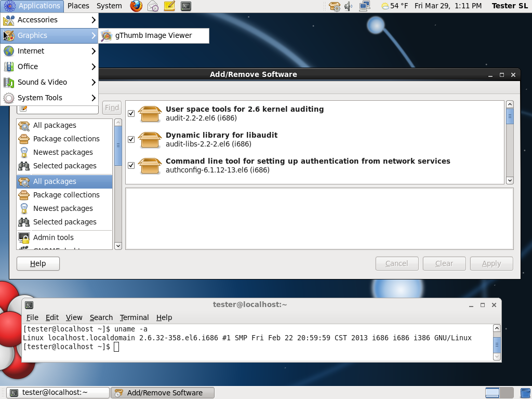The image size is (532, 399).
Task: Open the network connection tray icon
Action: pos(364,6)
